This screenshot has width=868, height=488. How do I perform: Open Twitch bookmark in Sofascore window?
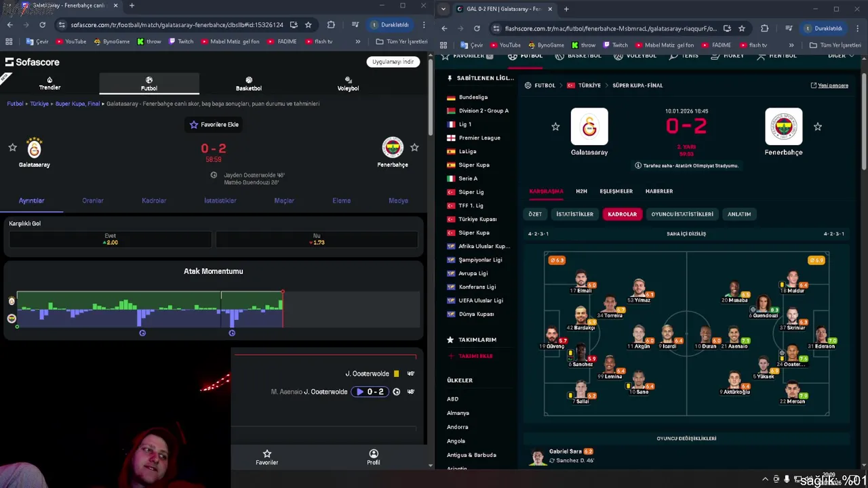click(x=181, y=41)
